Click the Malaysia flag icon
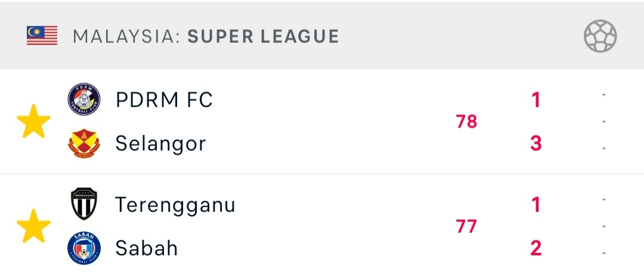644x278 pixels. [42, 36]
